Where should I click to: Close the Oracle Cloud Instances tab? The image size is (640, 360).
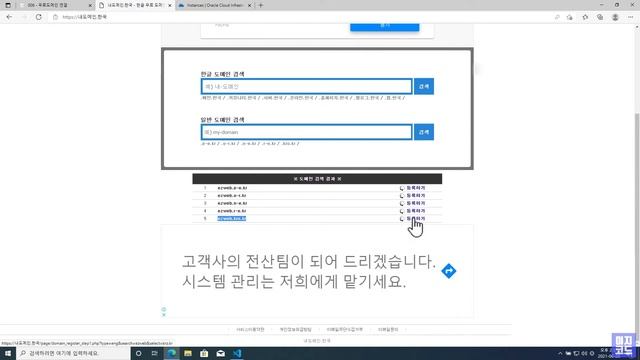click(x=249, y=5)
